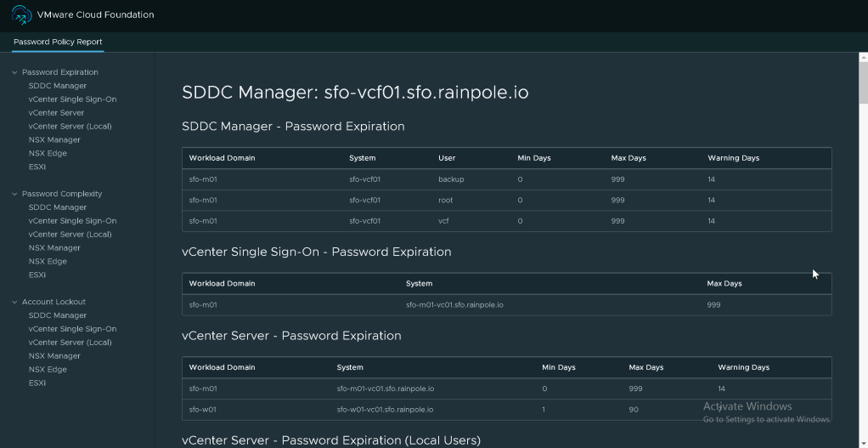Click the VMware Cloud Foundation logo icon

coord(22,15)
